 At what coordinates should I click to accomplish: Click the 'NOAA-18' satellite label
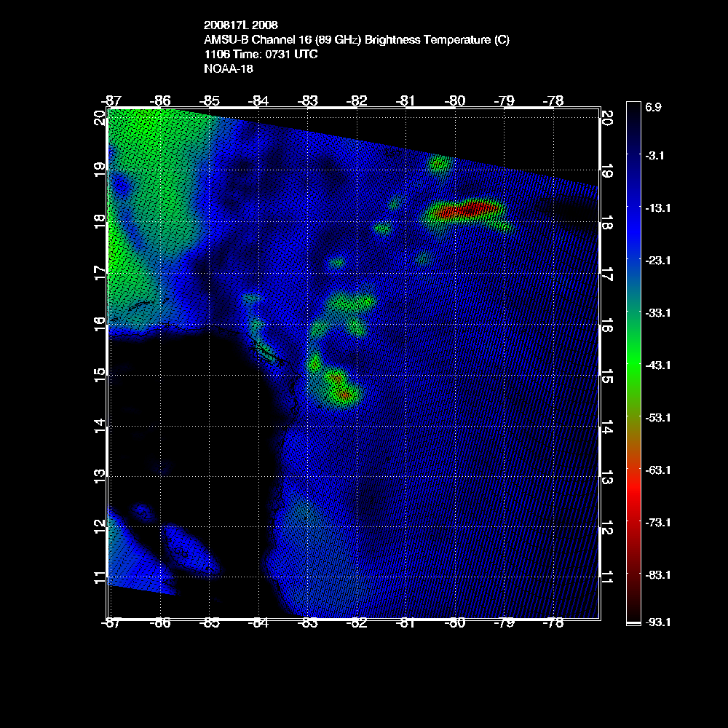pyautogui.click(x=229, y=68)
